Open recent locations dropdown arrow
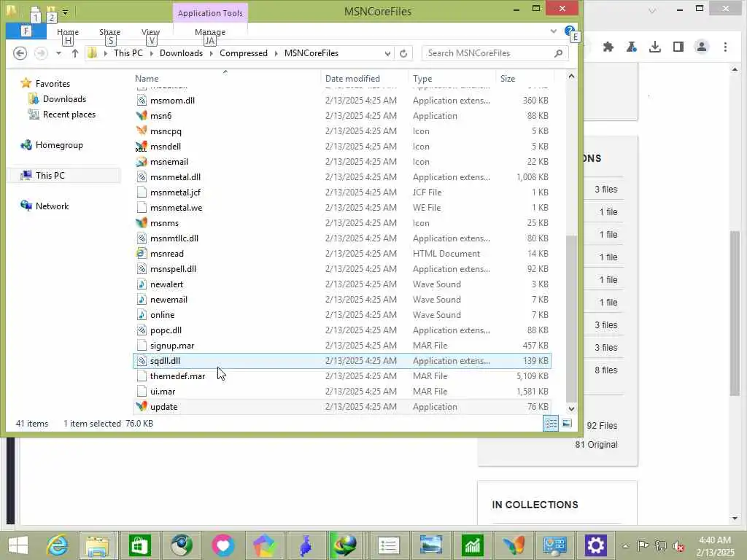 pyautogui.click(x=58, y=53)
